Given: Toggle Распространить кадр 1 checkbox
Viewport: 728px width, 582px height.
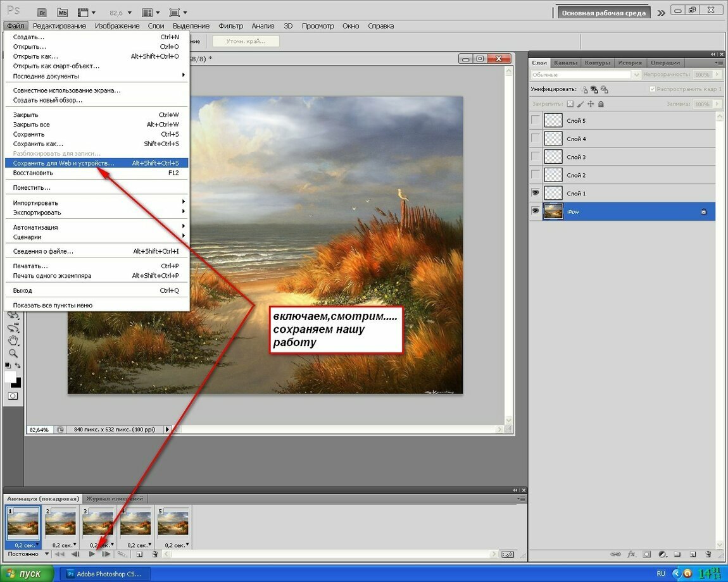Looking at the screenshot, I should tap(652, 89).
